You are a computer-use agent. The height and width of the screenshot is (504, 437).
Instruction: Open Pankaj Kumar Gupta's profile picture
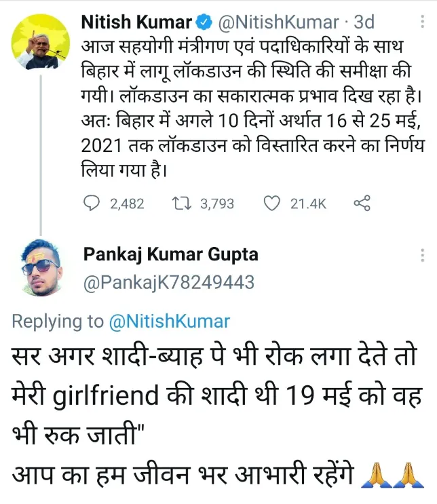click(41, 267)
